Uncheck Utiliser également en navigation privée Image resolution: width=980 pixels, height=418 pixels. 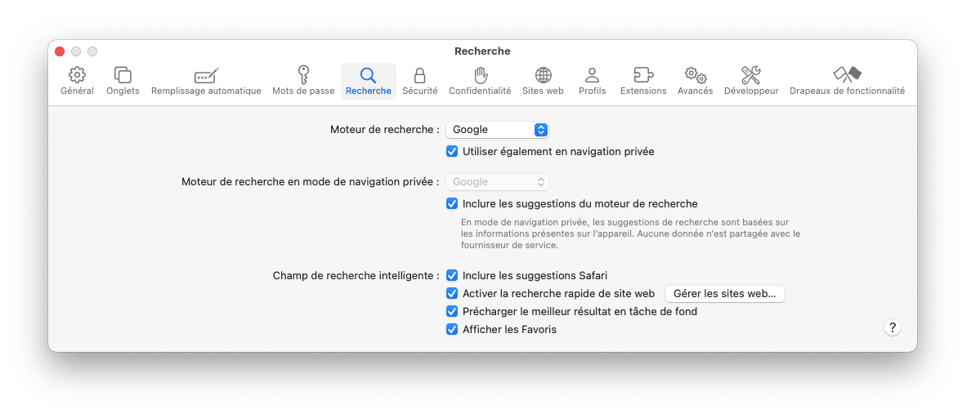click(452, 151)
